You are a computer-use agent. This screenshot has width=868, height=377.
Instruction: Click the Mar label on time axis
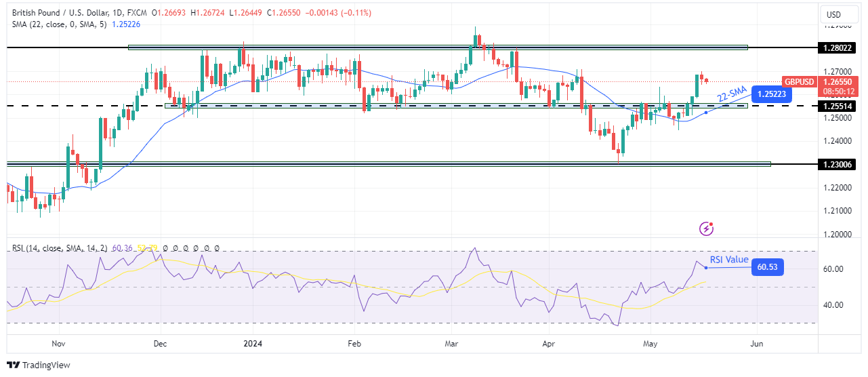[451, 344]
